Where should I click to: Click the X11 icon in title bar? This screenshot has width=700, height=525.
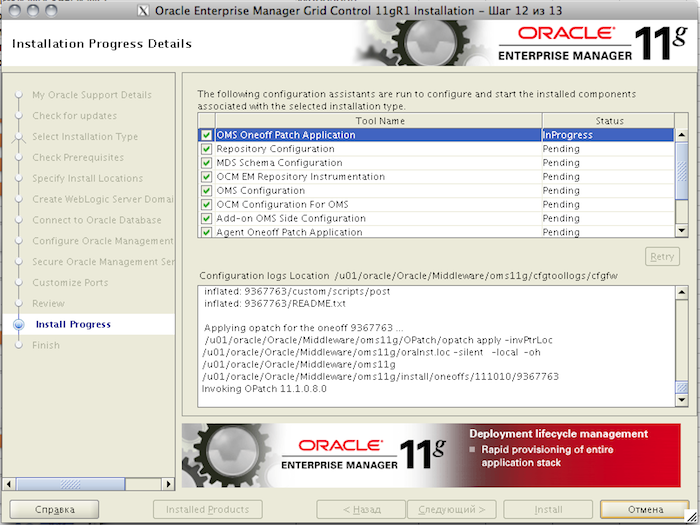143,11
